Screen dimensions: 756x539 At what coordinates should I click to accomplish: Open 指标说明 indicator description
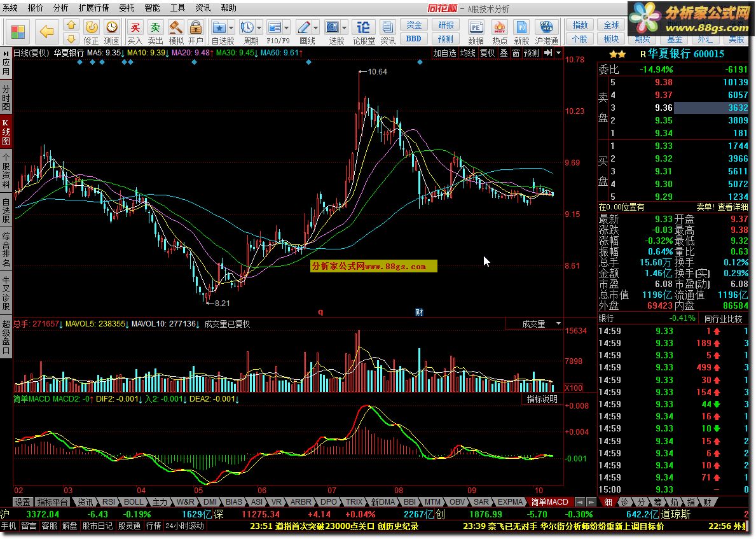click(x=542, y=399)
